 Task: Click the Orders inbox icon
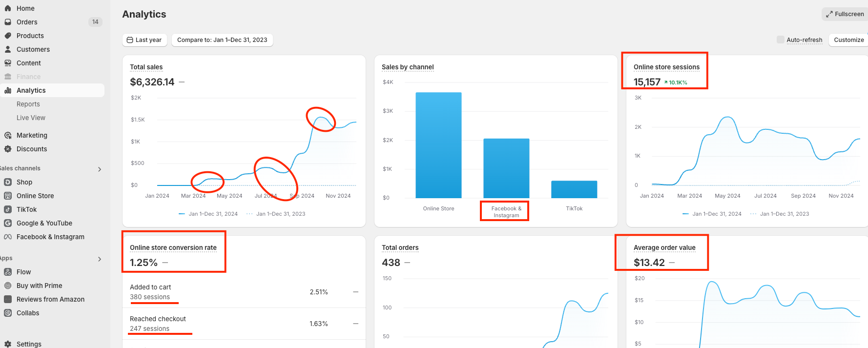pos(8,22)
